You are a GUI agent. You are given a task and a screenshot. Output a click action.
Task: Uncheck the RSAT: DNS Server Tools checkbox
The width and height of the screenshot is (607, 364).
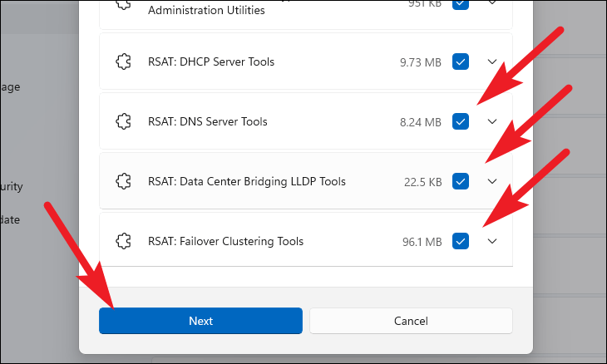coord(461,121)
